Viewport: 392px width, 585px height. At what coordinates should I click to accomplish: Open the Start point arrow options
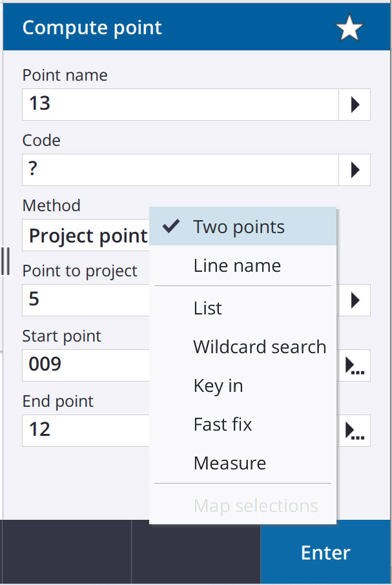[354, 365]
